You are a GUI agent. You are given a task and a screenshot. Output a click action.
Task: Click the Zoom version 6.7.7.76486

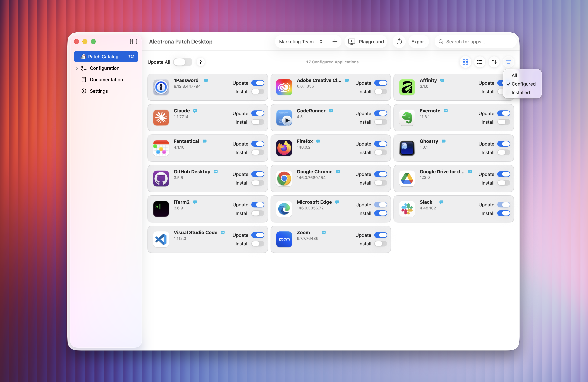point(307,238)
